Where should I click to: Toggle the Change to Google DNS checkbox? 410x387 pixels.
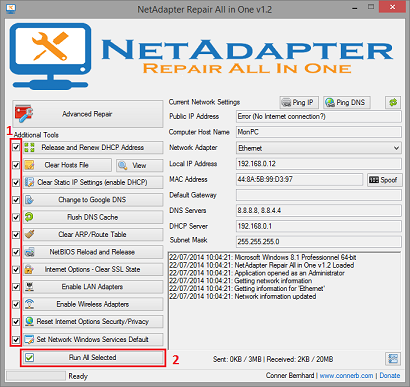16,200
